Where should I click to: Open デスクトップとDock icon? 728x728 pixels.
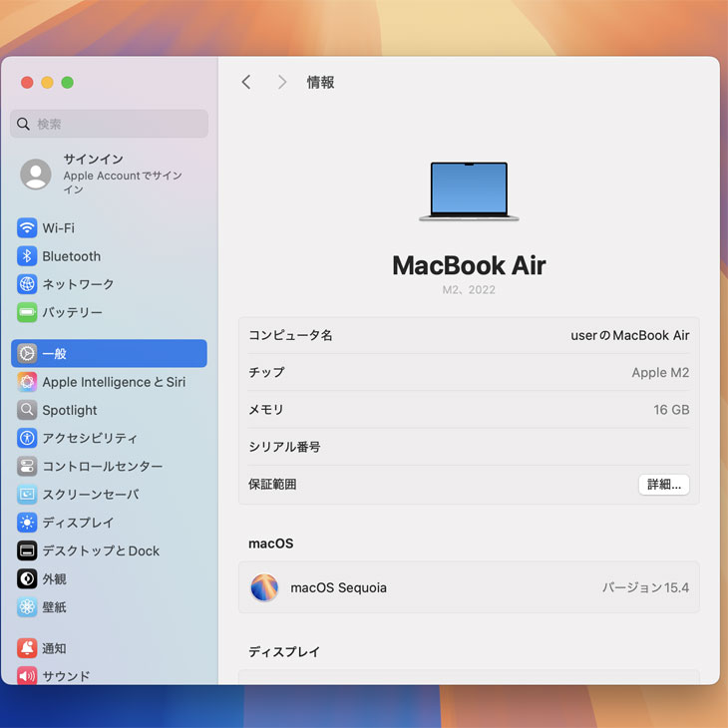click(x=27, y=550)
